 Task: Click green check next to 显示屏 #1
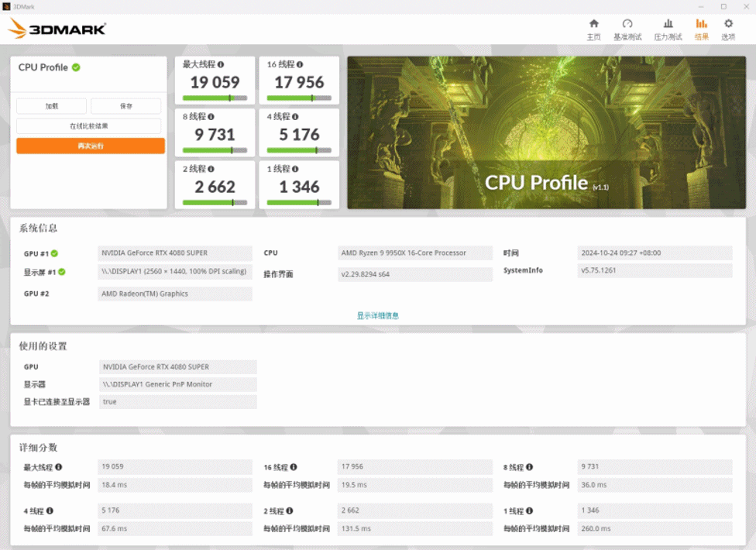click(x=62, y=273)
